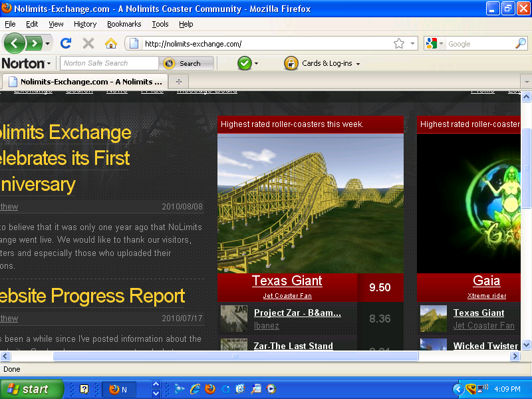Open the Wicked Twister link
532x399 pixels.
coord(486,346)
